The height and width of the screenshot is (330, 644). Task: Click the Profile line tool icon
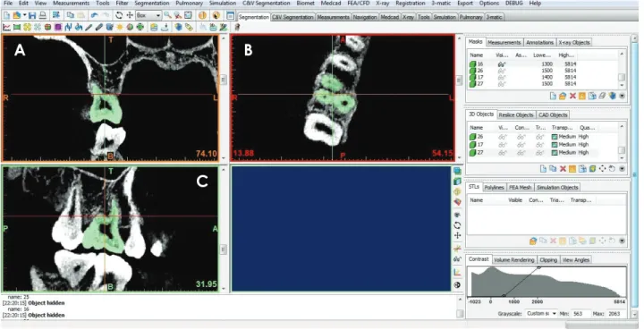(x=7, y=27)
